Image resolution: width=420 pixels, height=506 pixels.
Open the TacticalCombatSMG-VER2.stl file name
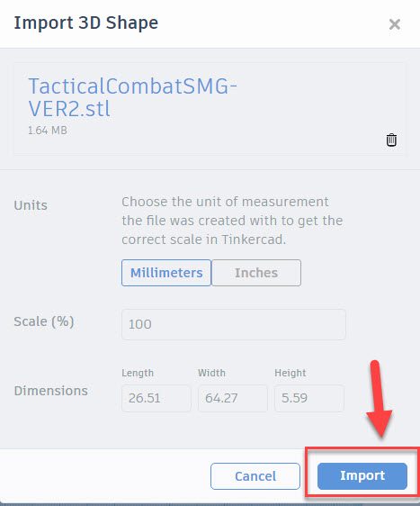point(132,97)
